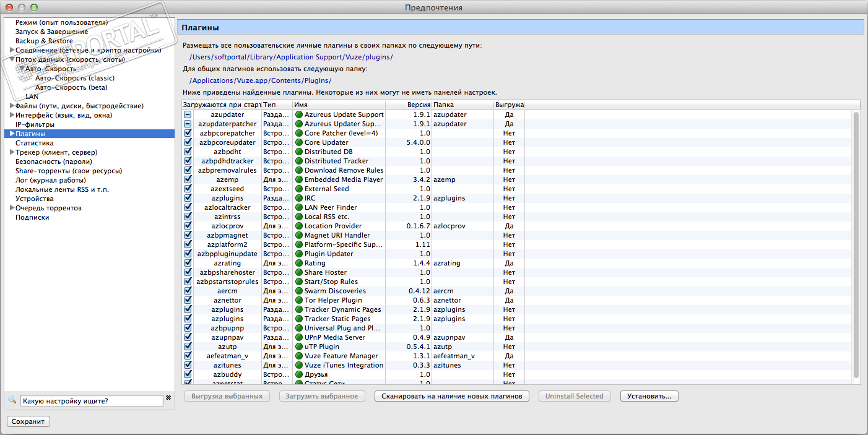Click the magnifier icon beside the settings search

pos(12,400)
